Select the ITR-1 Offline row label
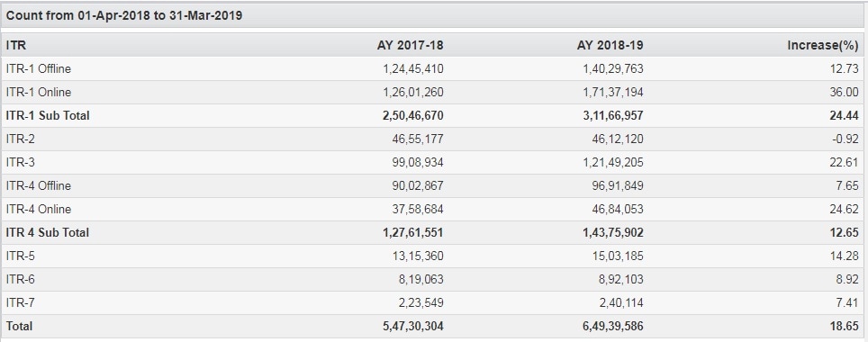Screen dimensions: 868x342 pos(38,69)
